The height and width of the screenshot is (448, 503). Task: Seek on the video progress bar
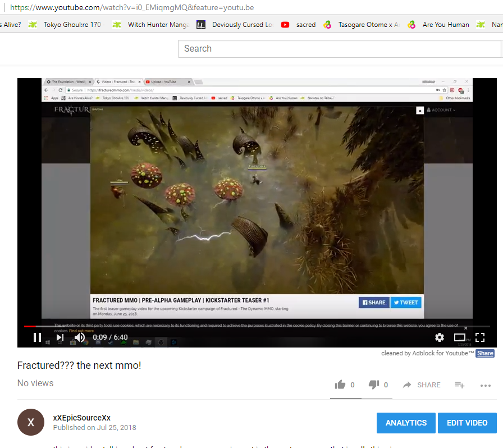pyautogui.click(x=257, y=326)
